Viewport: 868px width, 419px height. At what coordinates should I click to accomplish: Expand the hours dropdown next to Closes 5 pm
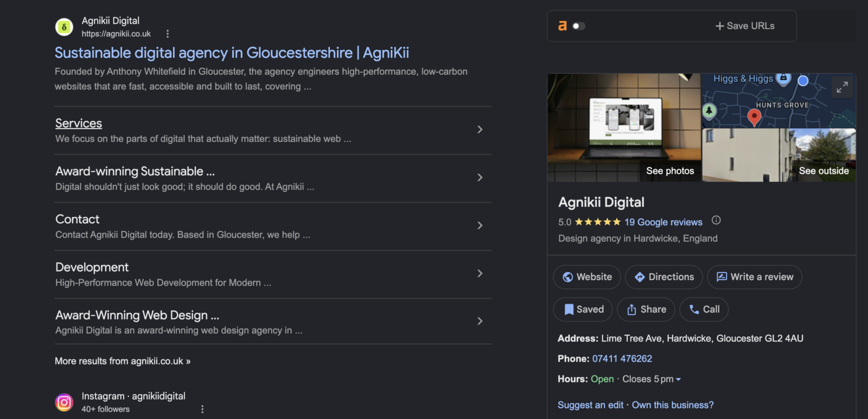coord(678,379)
